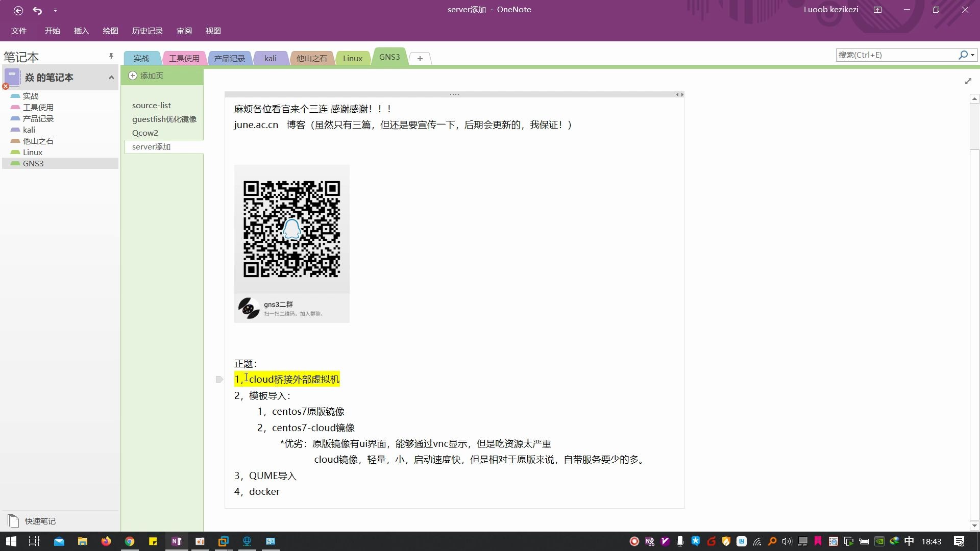Toggle the ribbon display options icon

pos(877,10)
